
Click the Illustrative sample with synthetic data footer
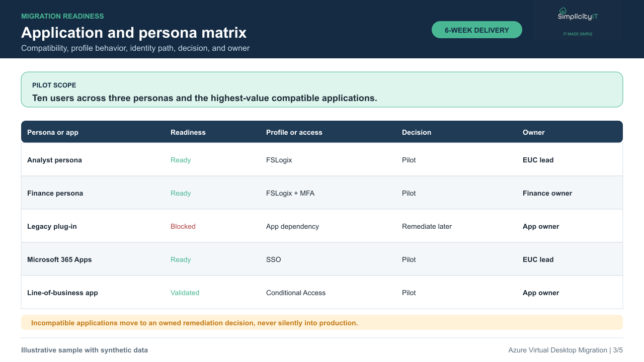85,350
